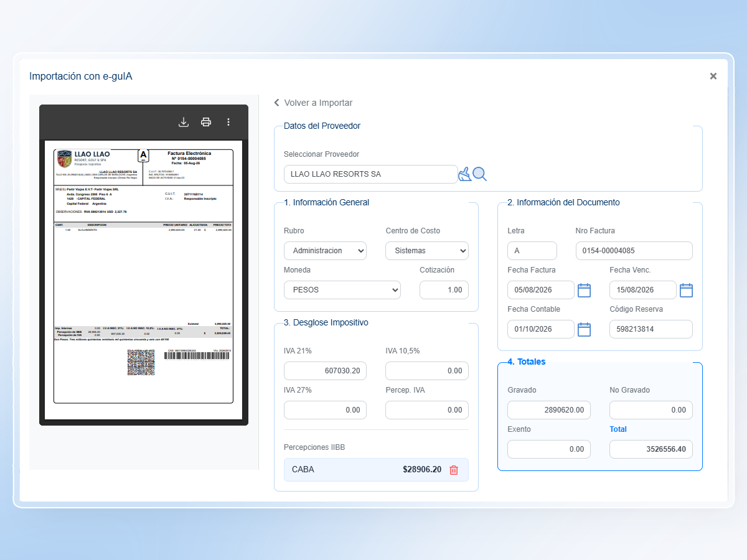Open calendar for Fecha Factura
The height and width of the screenshot is (560, 747).
pos(584,290)
